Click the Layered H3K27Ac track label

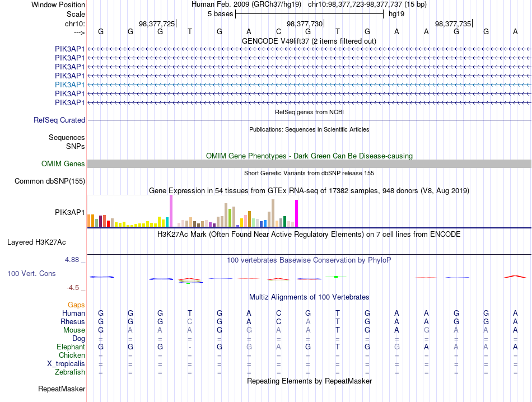point(36,242)
